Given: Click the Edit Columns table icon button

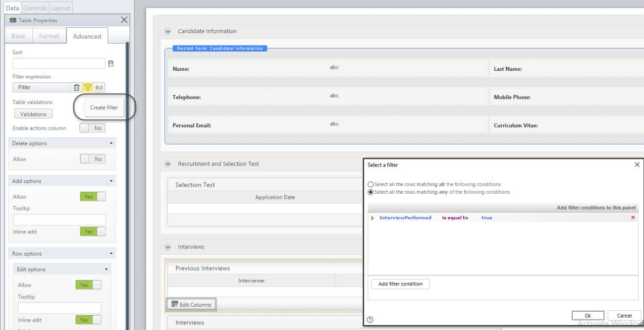Looking at the screenshot, I should pyautogui.click(x=192, y=304).
